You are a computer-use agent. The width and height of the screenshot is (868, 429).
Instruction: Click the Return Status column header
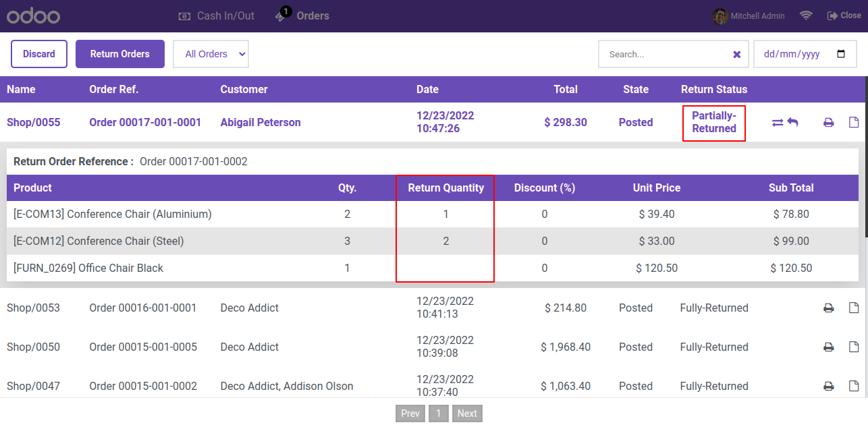[714, 89]
